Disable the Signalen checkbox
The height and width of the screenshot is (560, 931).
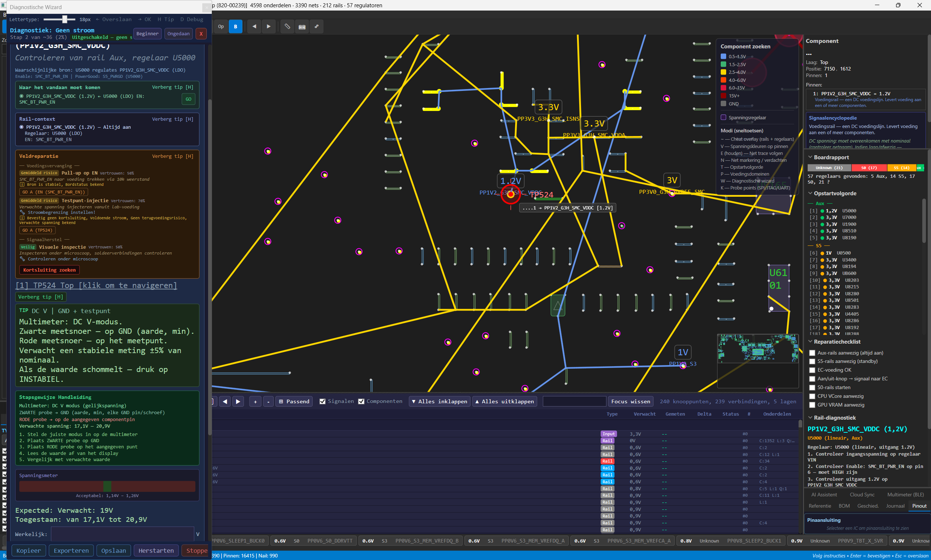[x=323, y=401]
